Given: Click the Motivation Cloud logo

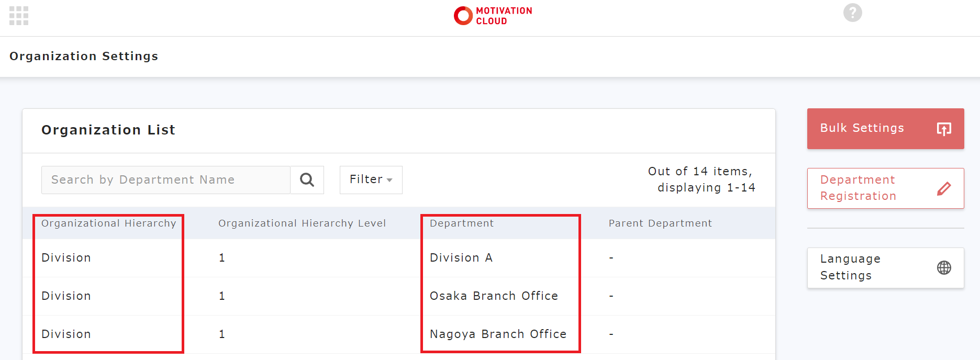Looking at the screenshot, I should coord(493,16).
